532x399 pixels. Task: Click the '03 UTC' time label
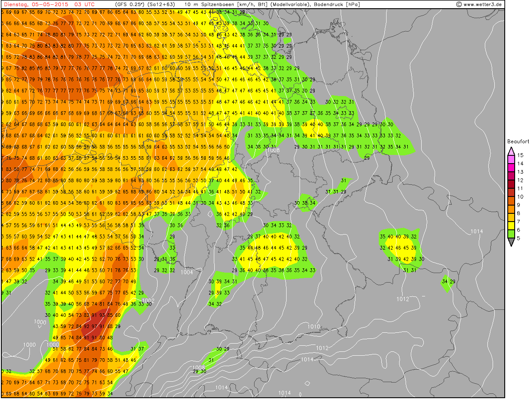click(x=84, y=4)
